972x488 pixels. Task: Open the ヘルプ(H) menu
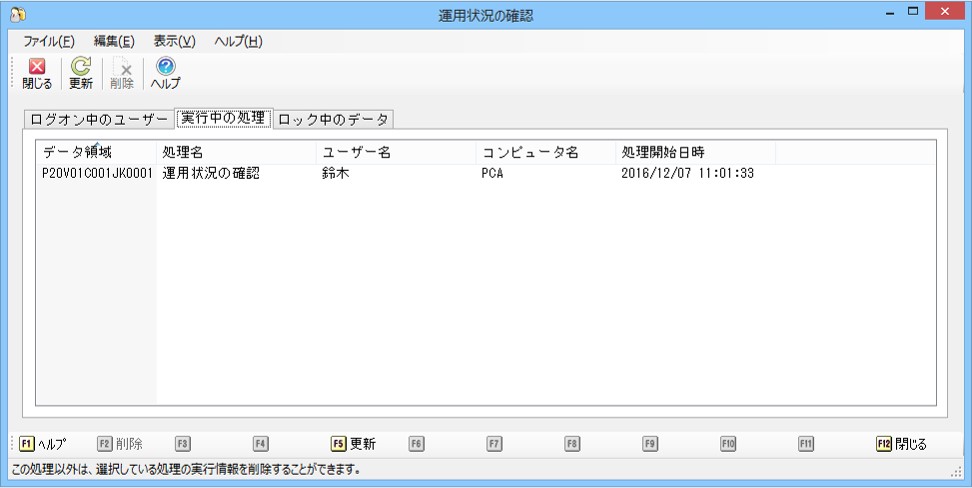point(238,42)
